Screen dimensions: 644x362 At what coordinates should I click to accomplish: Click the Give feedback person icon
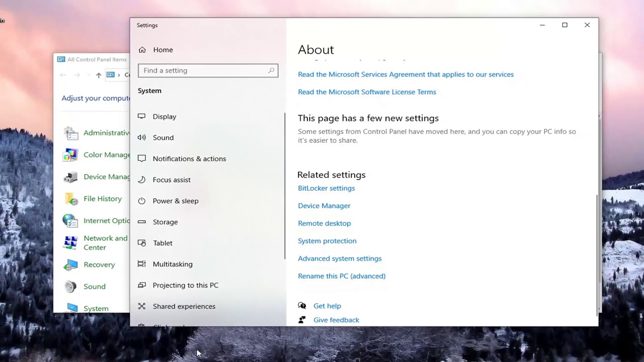click(302, 320)
